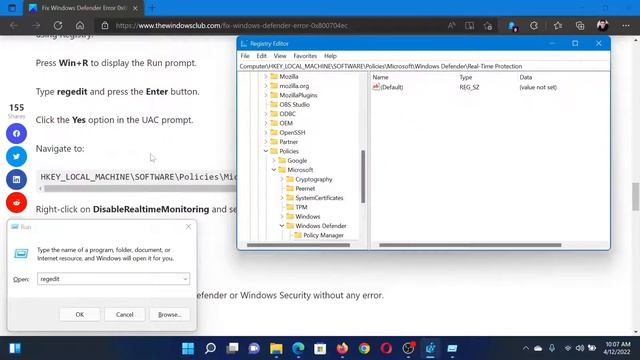Click the registry tree horizontal scrollbar
Image resolution: width=640 pixels, height=360 pixels.
[298, 245]
